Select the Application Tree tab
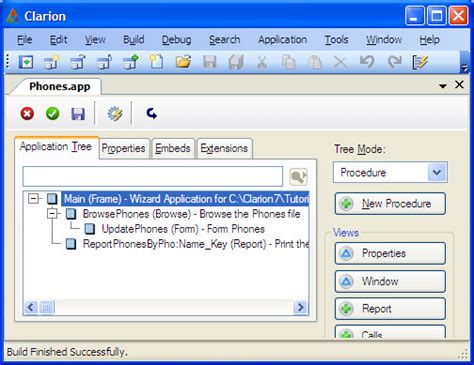This screenshot has height=365, width=474. (x=56, y=147)
